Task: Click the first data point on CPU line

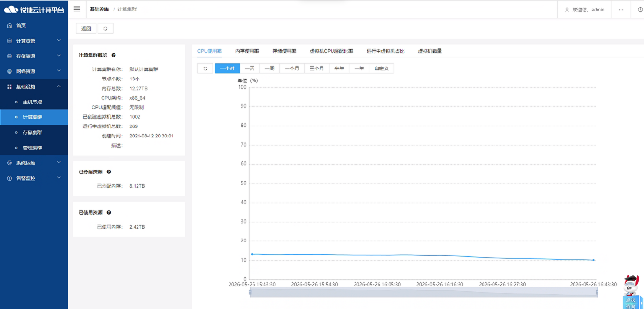Action: pyautogui.click(x=252, y=254)
